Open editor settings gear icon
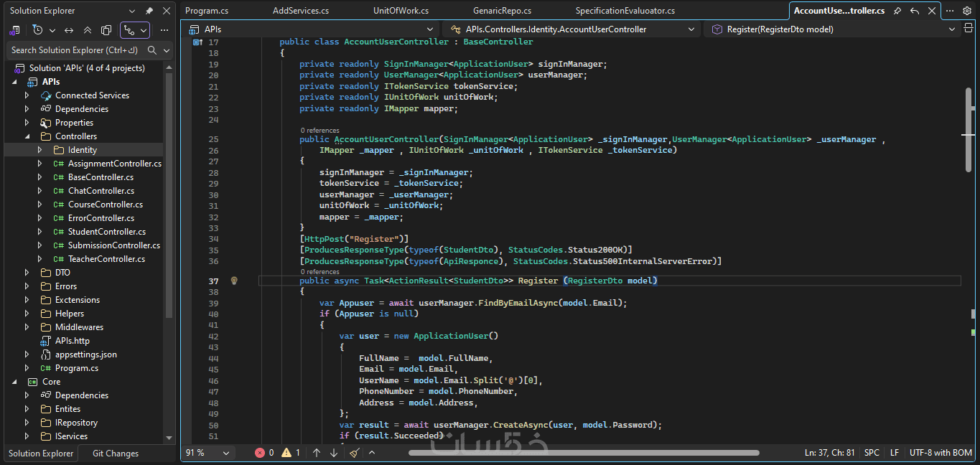Screen dimensions: 980x465 click(x=967, y=11)
